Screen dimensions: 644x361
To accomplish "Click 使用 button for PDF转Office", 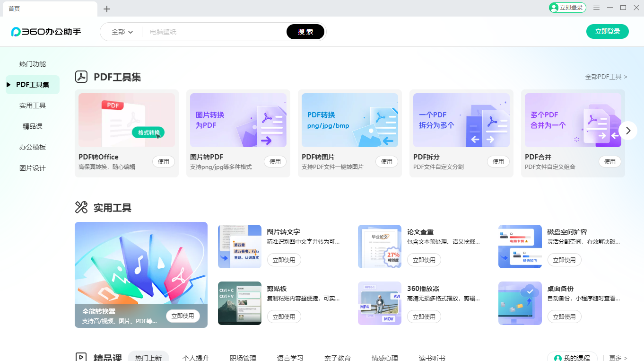I will click(x=164, y=161).
